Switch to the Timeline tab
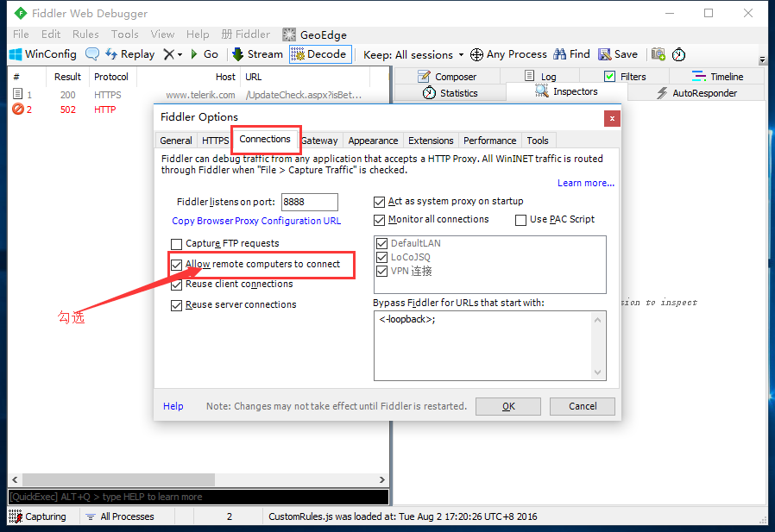 pyautogui.click(x=717, y=77)
